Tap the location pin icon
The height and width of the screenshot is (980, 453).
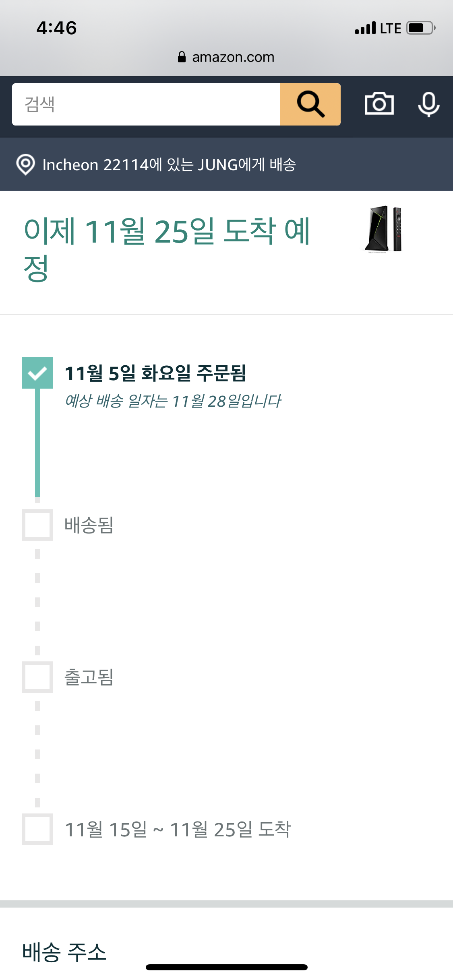pos(25,165)
